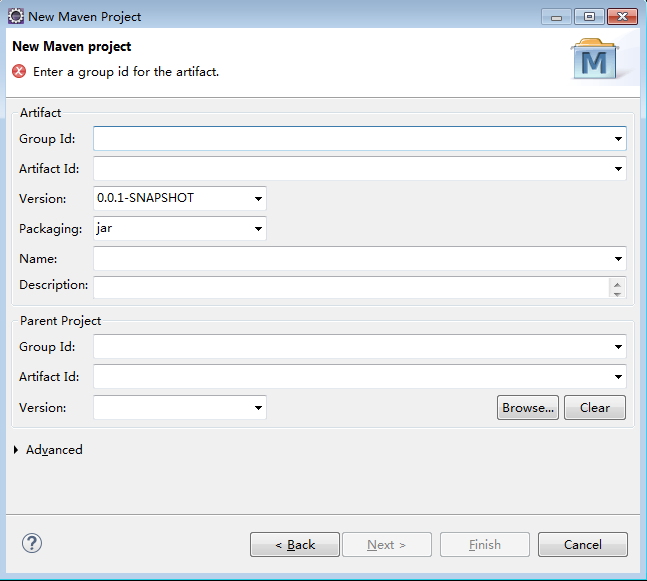Open the Parent Project Group Id dropdown arrow

tap(618, 347)
